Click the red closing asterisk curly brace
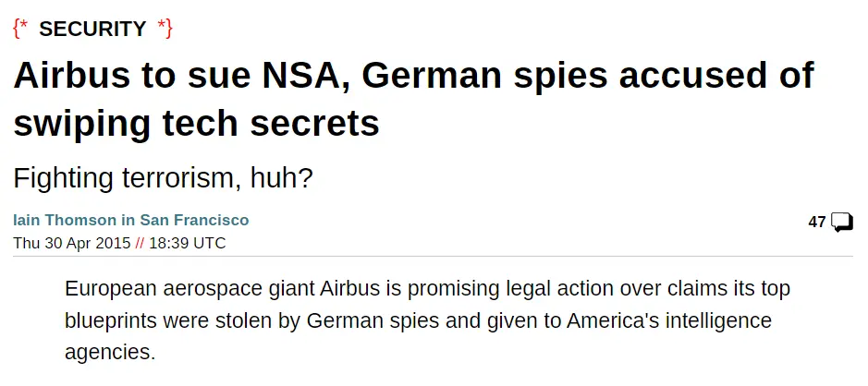This screenshot has height=386, width=868. click(x=165, y=28)
